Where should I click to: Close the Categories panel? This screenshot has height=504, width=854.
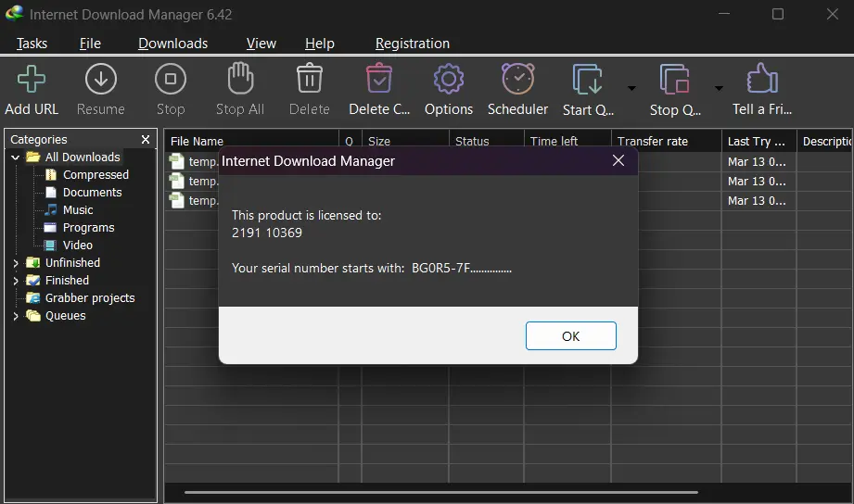pyautogui.click(x=146, y=139)
